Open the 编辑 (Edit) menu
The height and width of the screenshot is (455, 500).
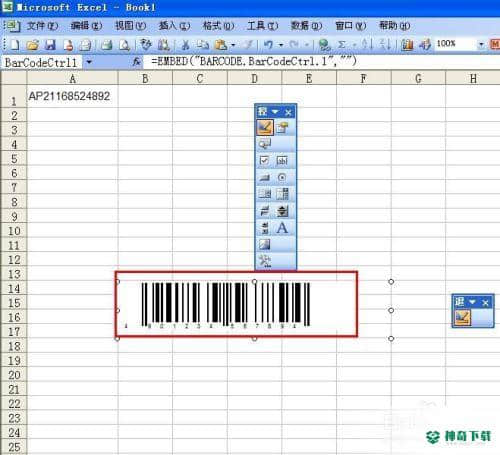coord(86,26)
